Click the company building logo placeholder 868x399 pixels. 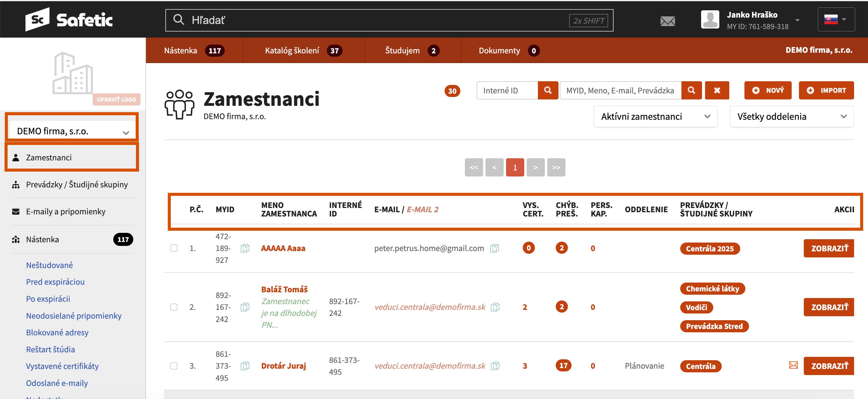click(72, 73)
